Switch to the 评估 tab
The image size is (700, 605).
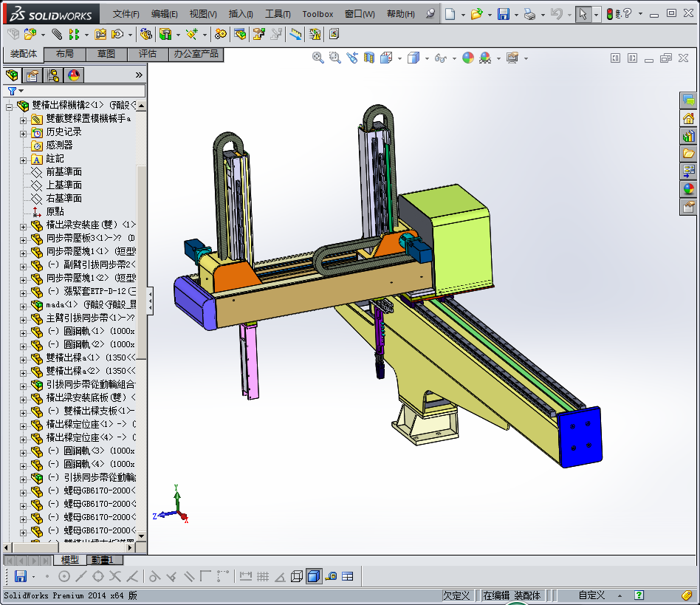pyautogui.click(x=148, y=54)
